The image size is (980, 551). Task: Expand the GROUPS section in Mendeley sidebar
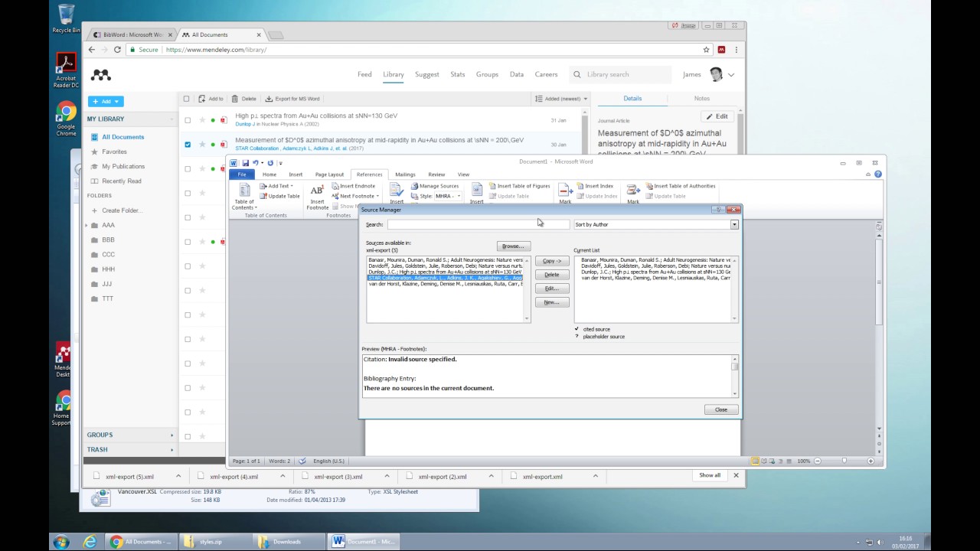click(x=171, y=435)
